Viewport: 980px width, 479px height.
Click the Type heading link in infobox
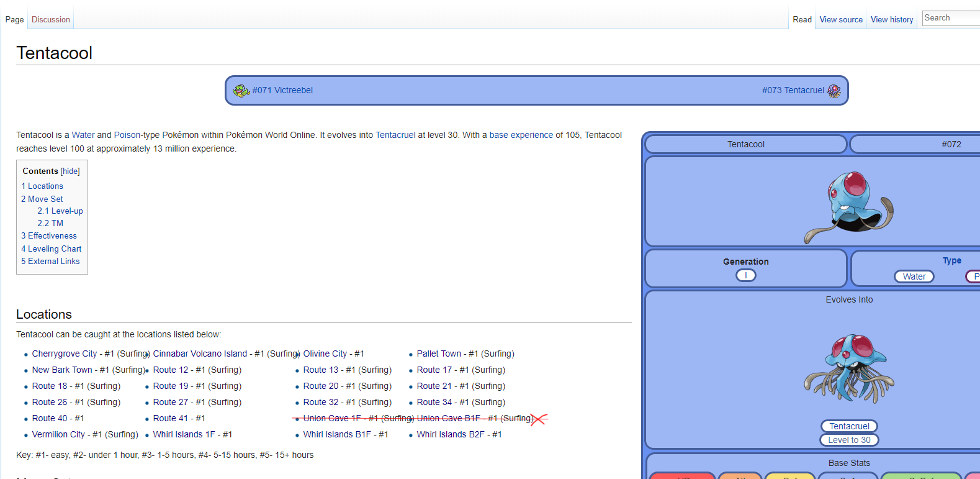(951, 260)
